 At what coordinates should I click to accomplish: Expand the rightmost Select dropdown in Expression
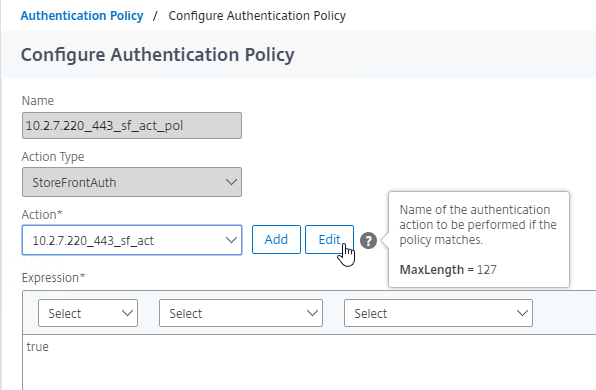tap(438, 313)
